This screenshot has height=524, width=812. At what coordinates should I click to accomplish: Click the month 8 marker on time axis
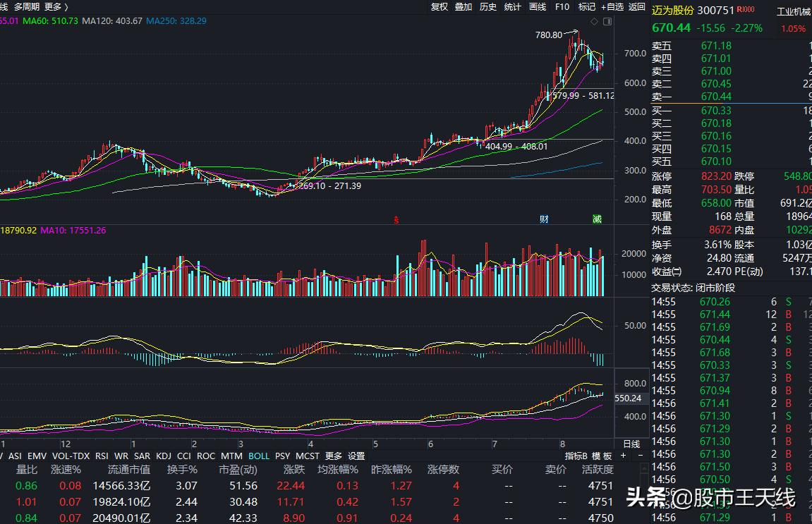point(562,444)
